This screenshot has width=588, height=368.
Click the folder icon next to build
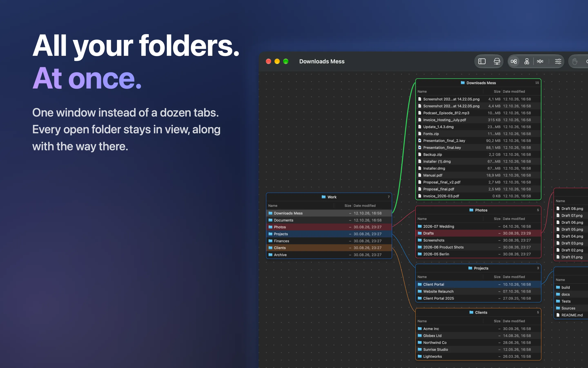click(558, 287)
